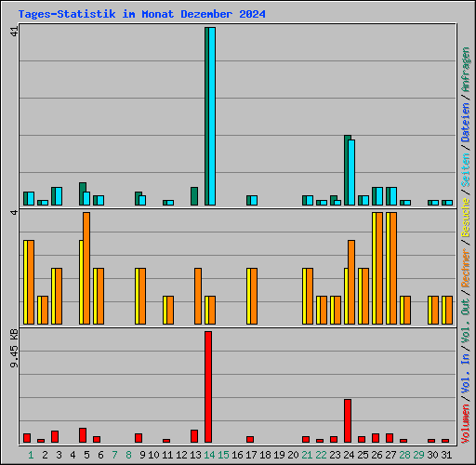Screen dimensions: 476x465
Task: Click the Rechner legend label
Action: 466,268
